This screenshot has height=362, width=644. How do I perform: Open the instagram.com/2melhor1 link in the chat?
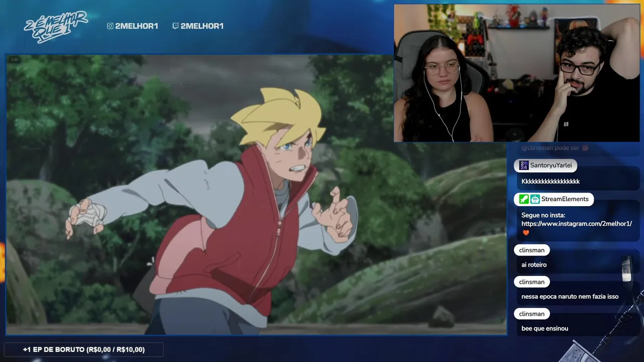click(576, 224)
